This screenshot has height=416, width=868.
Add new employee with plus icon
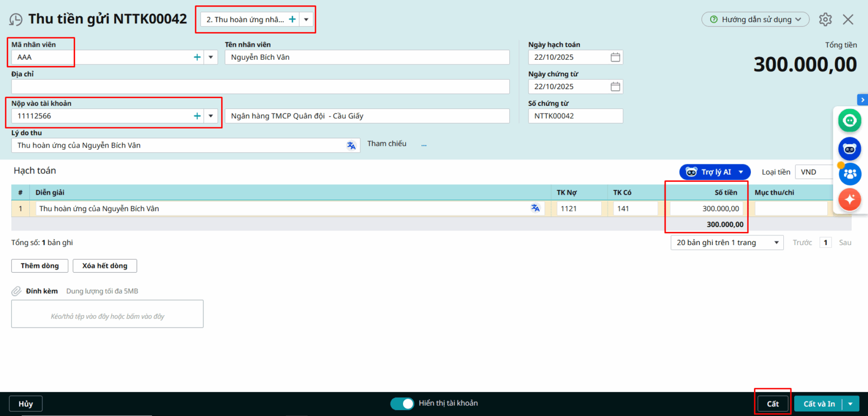[197, 57]
